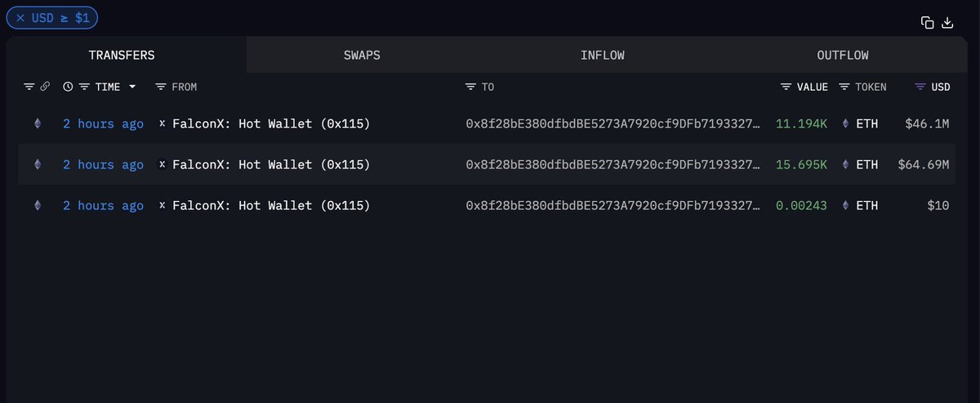Open the TO column filter icon
Image resolution: width=980 pixels, height=403 pixels.
point(470,87)
